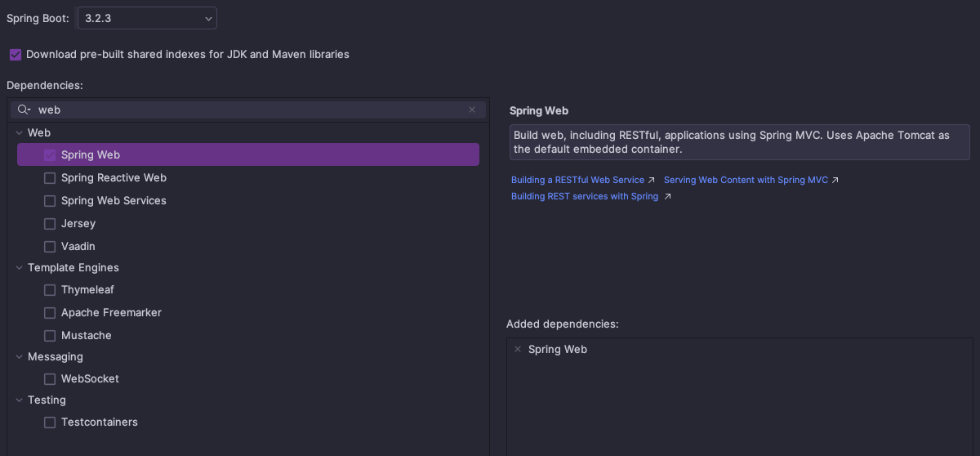Enable the Jersey dependency checkbox
Image resolution: width=980 pixels, height=456 pixels.
click(50, 223)
